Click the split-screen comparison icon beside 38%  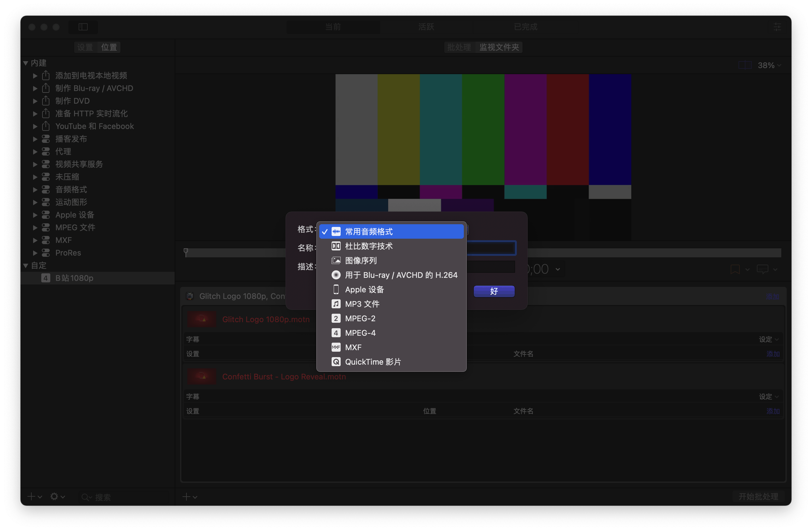click(745, 65)
